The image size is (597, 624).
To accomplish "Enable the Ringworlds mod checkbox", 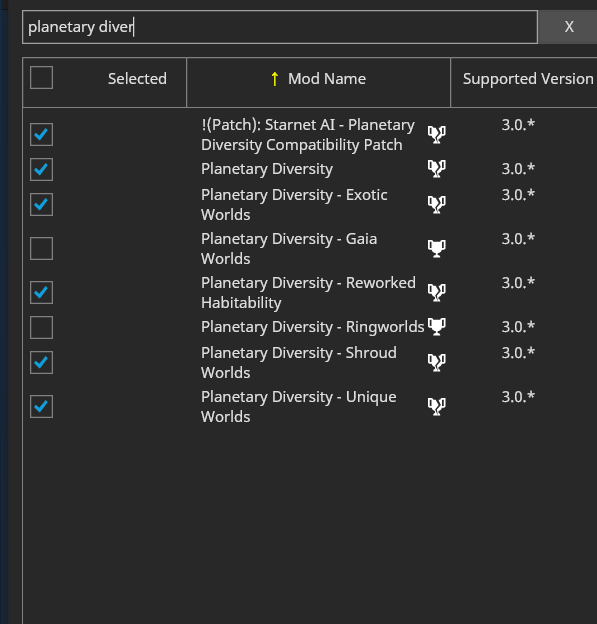I will click(41, 327).
